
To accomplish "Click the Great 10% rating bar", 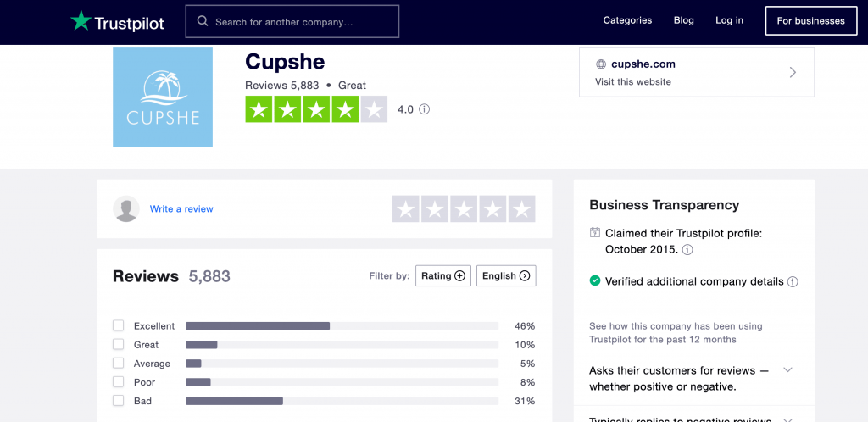I will click(x=342, y=345).
